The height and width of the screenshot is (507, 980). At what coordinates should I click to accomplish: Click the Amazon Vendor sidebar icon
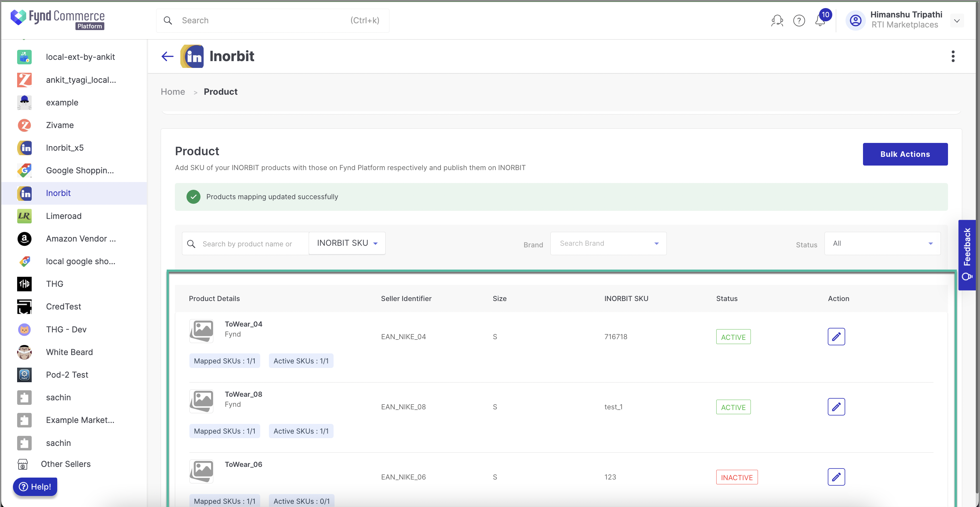click(x=24, y=239)
